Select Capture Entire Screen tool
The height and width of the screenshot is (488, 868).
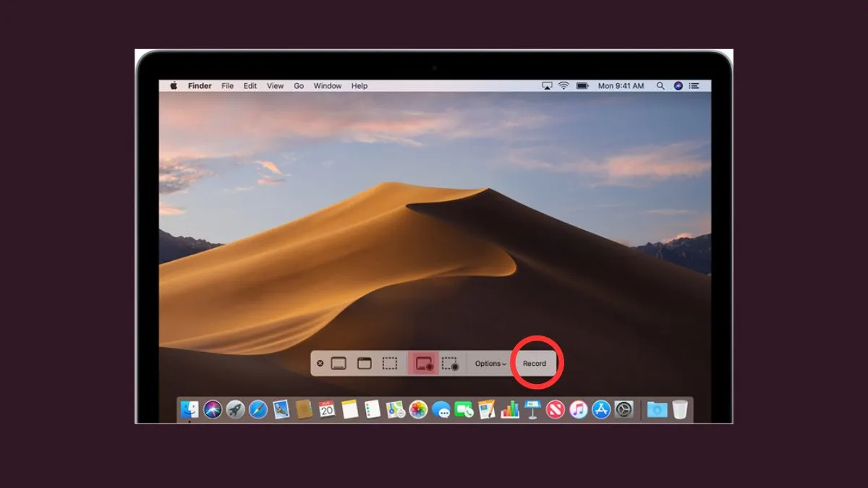coord(339,364)
